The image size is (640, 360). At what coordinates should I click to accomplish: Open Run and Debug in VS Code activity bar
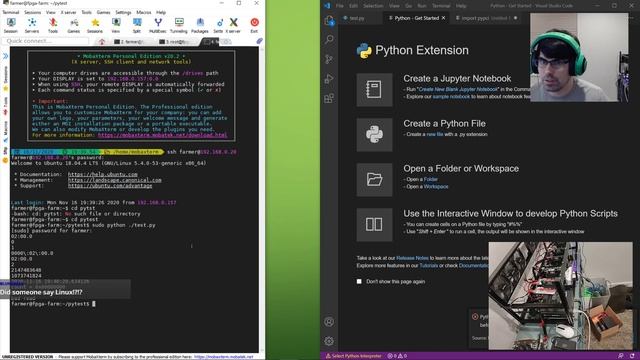329,79
